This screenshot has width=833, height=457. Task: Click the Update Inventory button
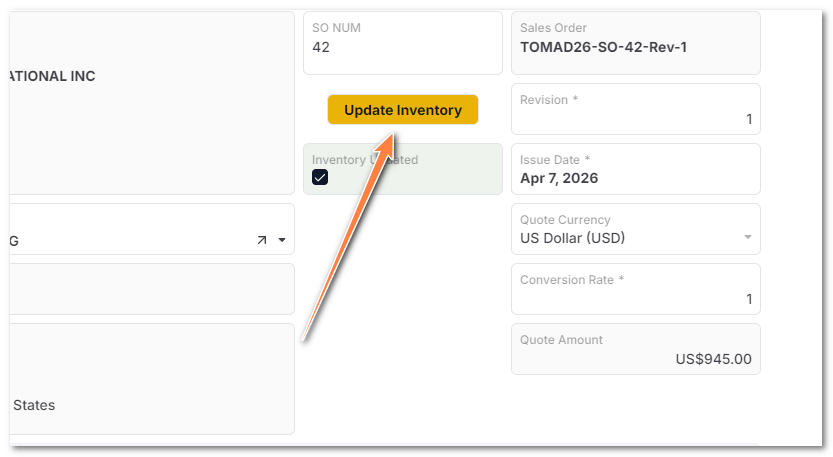(403, 109)
